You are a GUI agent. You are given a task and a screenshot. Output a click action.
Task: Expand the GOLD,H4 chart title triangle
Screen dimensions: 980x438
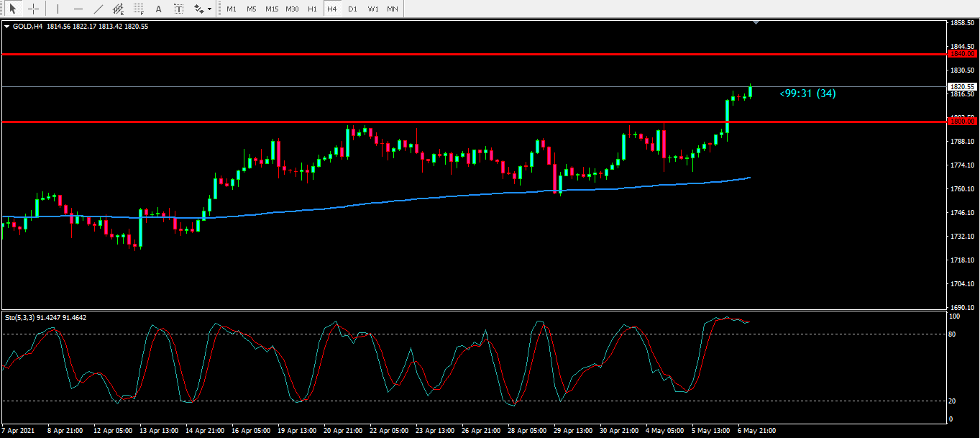(x=7, y=27)
